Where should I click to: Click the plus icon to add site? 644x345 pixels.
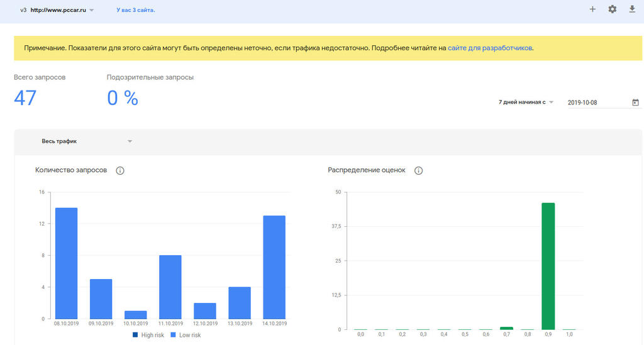tap(592, 9)
